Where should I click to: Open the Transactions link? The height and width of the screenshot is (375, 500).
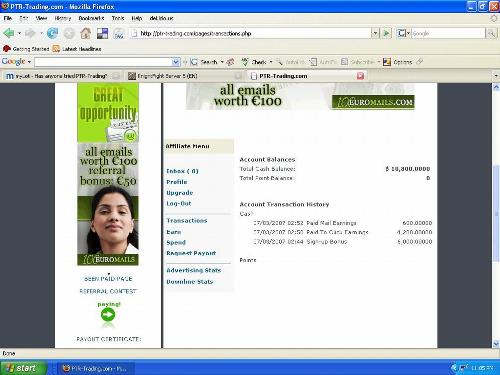pos(187,220)
